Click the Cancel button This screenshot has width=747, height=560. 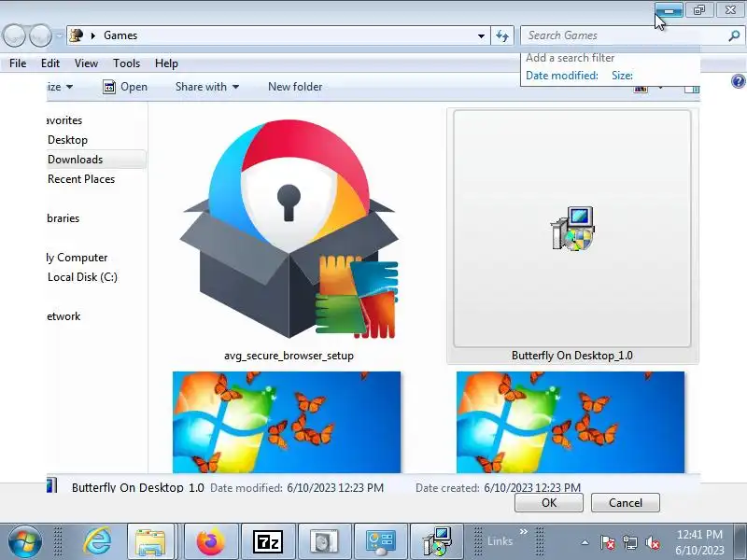pyautogui.click(x=625, y=503)
